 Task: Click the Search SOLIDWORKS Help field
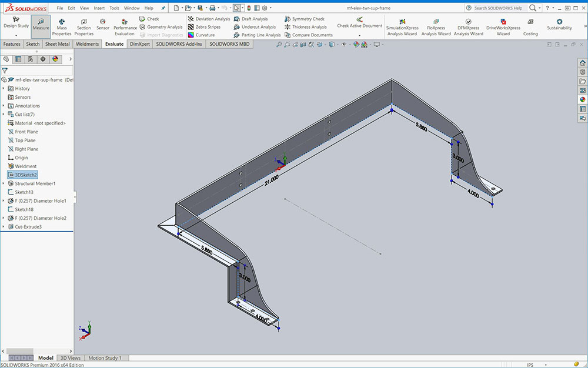point(497,8)
